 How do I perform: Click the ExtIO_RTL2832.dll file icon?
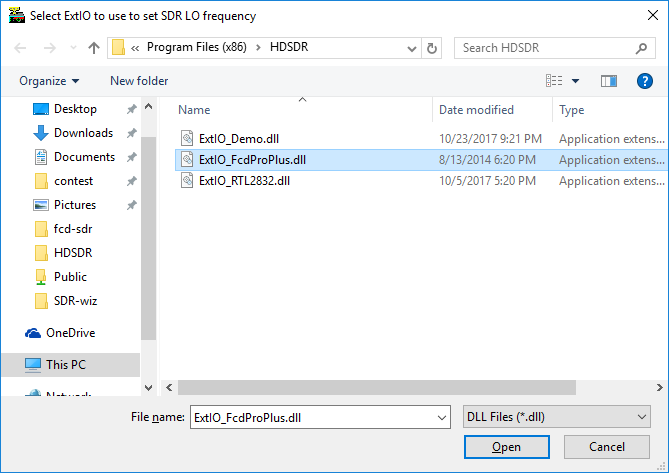[187, 180]
